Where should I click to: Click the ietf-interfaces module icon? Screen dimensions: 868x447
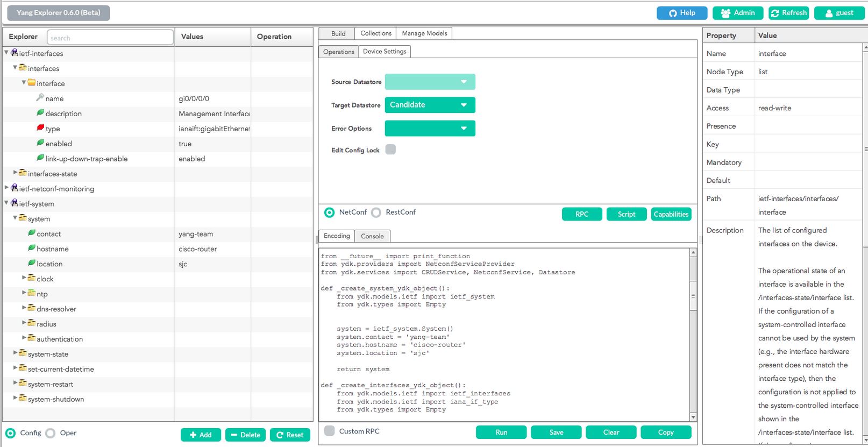[x=15, y=53]
